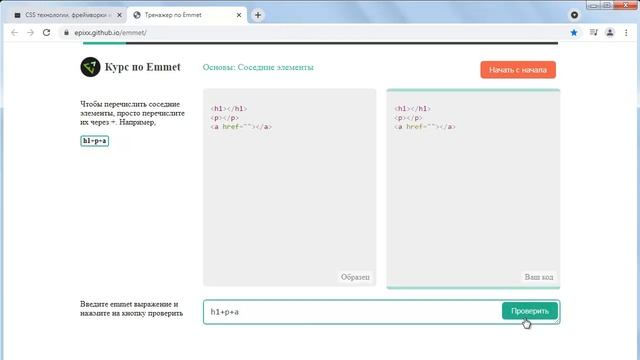The image size is (640, 360).
Task: Click the dark circular icon near the tab strip end
Action: pos(574,15)
